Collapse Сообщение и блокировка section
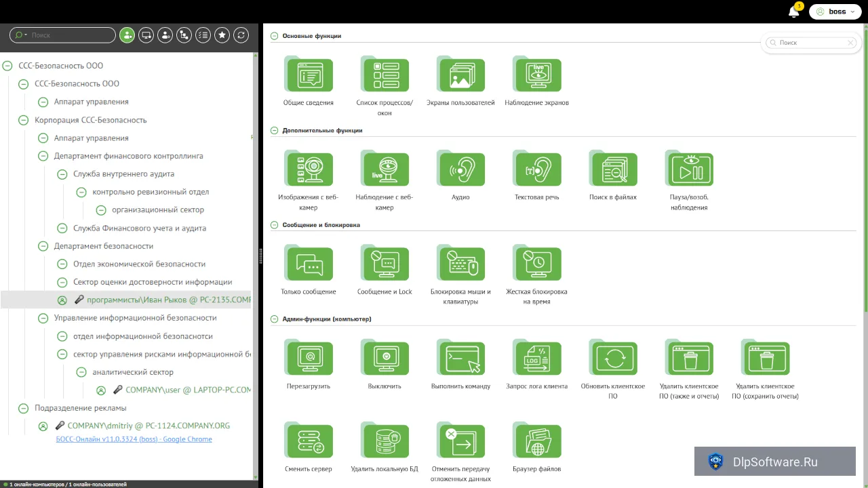This screenshot has height=488, width=868. click(275, 224)
